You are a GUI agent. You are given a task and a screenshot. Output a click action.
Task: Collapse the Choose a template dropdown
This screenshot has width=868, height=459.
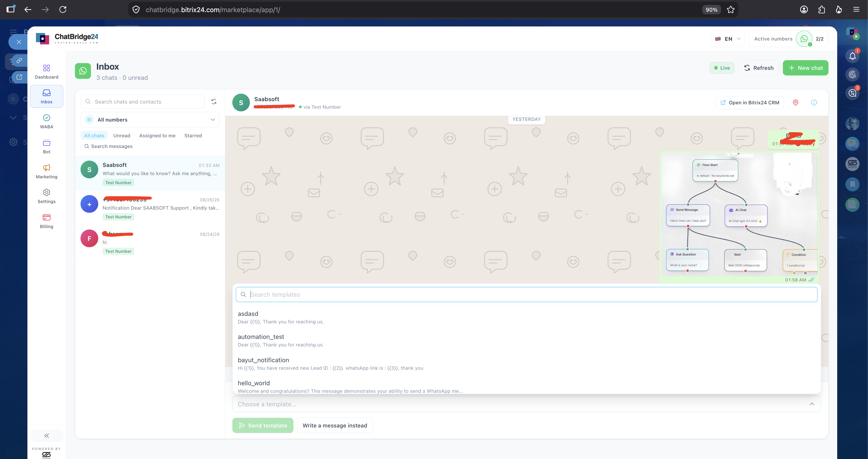coord(526,404)
